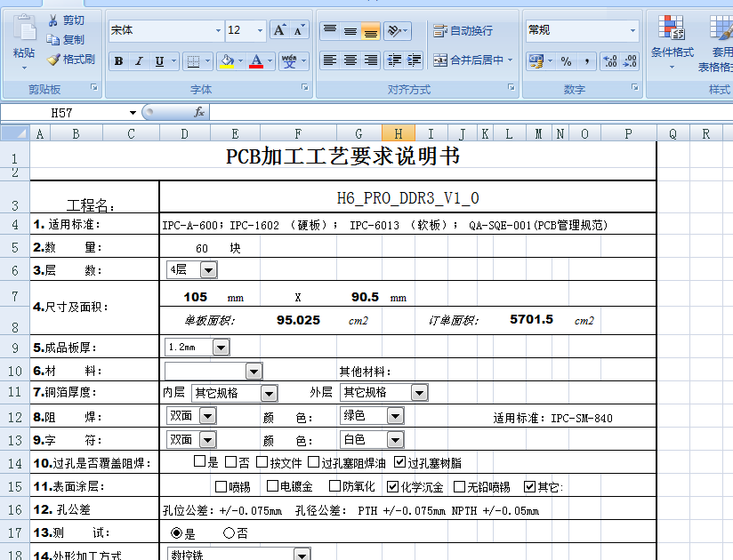
Task: Open text orientation tool
Action: click(x=397, y=30)
